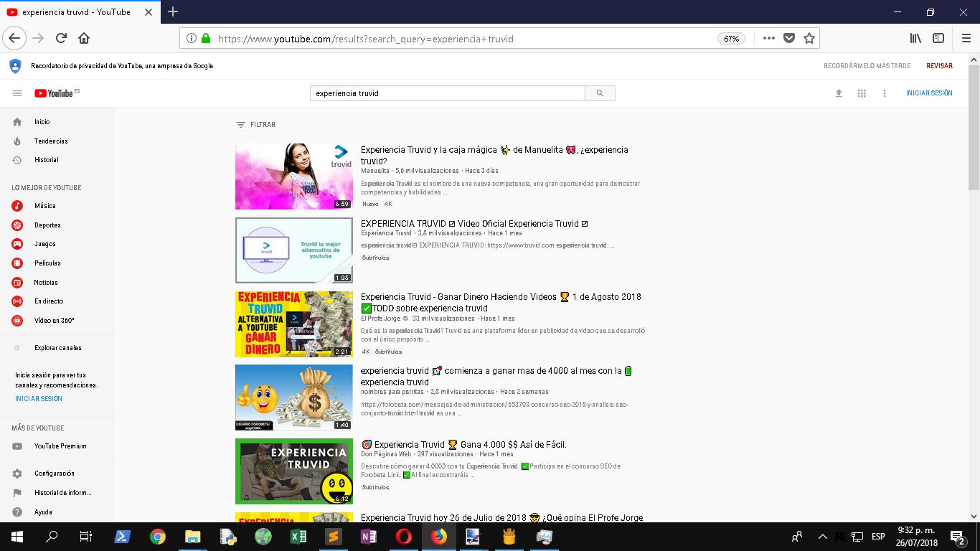
Task: Open Opera from the taskbar
Action: click(404, 537)
